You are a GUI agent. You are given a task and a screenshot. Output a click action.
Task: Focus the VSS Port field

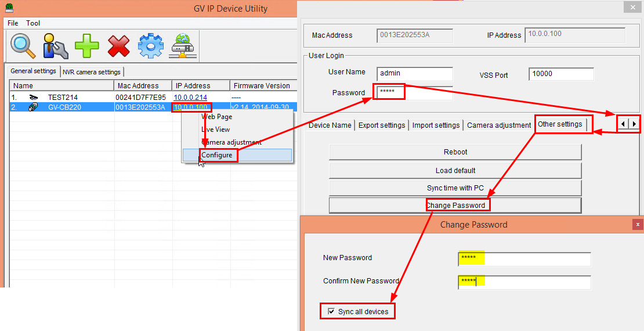[562, 74]
